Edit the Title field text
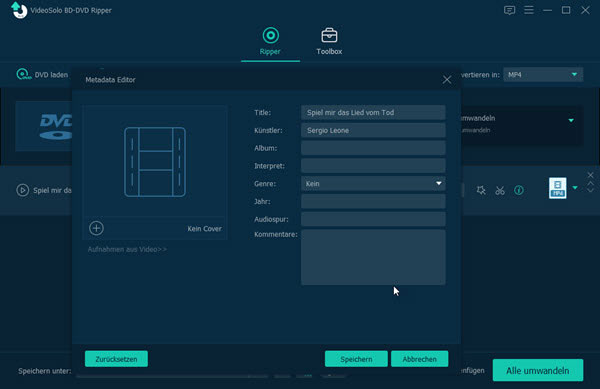The width and height of the screenshot is (600, 389). click(373, 112)
